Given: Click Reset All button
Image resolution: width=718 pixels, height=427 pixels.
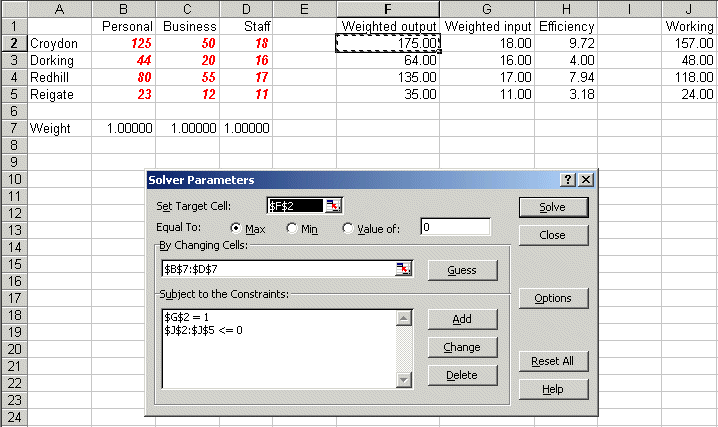Looking at the screenshot, I should (x=552, y=361).
